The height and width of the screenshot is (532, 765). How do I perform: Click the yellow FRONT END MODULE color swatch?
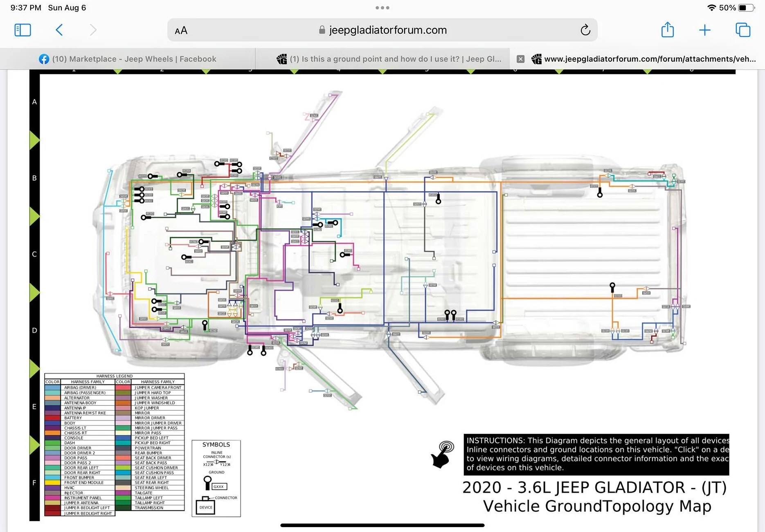tap(52, 482)
